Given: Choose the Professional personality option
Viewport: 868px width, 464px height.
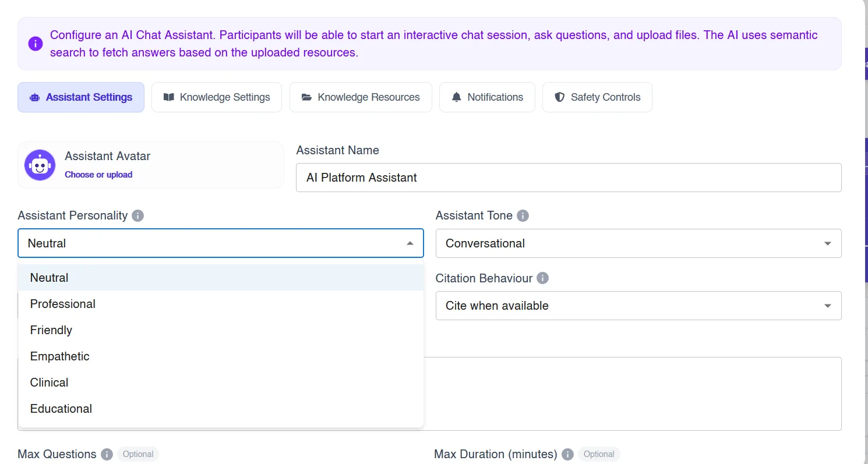Looking at the screenshot, I should (x=221, y=304).
